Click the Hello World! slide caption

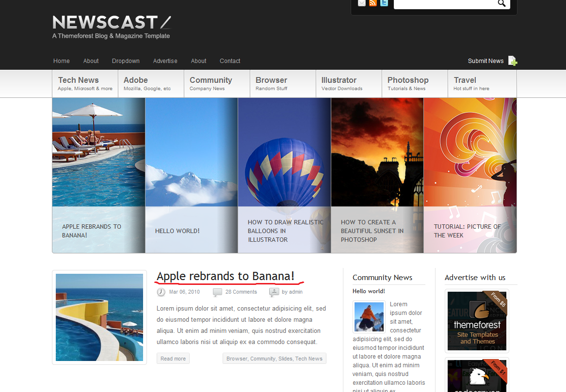[177, 231]
